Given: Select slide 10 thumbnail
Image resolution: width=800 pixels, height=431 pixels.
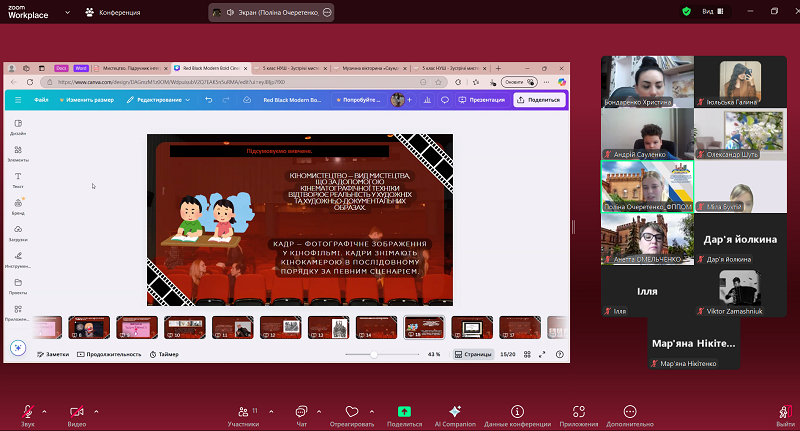Looking at the screenshot, I should click(185, 327).
